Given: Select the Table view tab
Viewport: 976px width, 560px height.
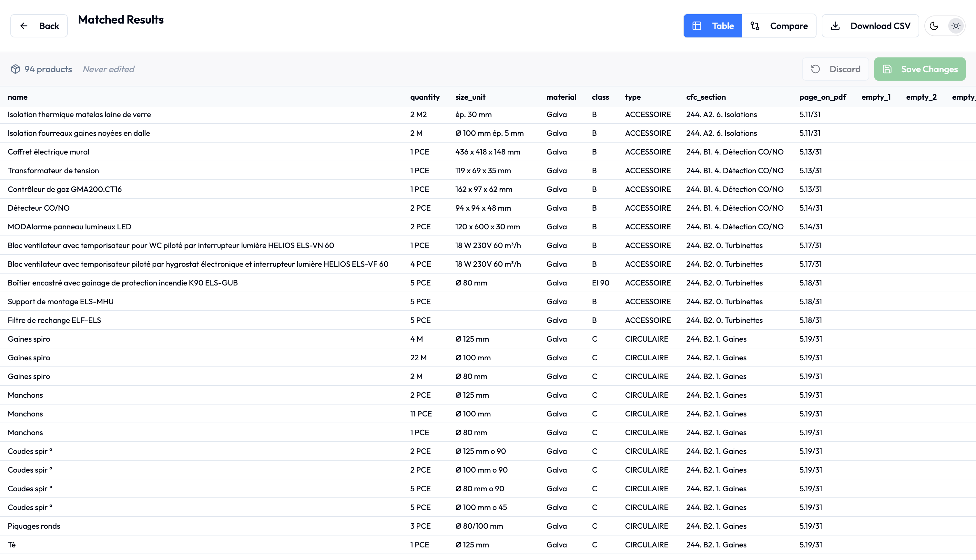Looking at the screenshot, I should tap(713, 26).
